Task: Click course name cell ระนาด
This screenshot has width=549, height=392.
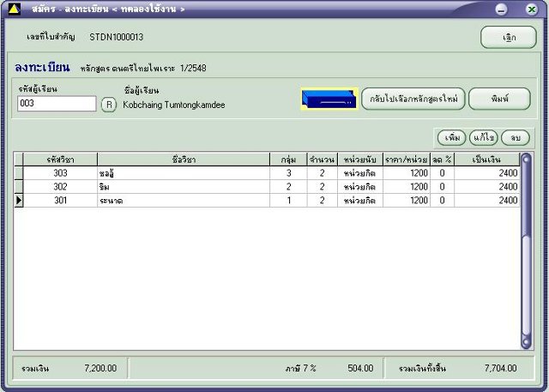Action: pyautogui.click(x=184, y=201)
